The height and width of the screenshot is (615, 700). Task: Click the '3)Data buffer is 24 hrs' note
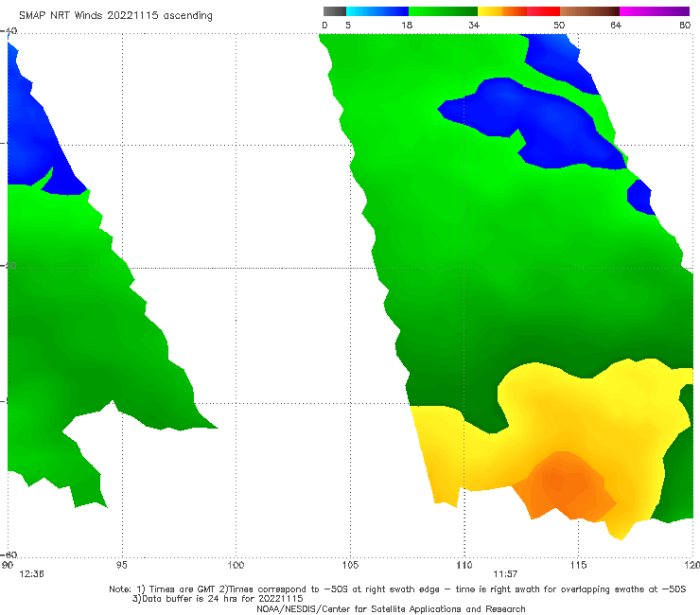tap(218, 599)
